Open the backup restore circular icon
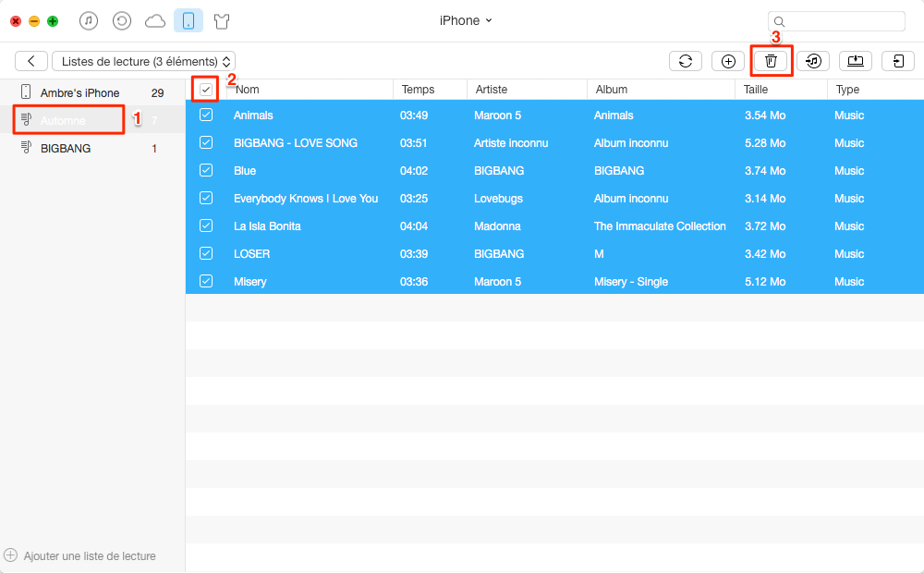This screenshot has height=573, width=924. tap(121, 21)
